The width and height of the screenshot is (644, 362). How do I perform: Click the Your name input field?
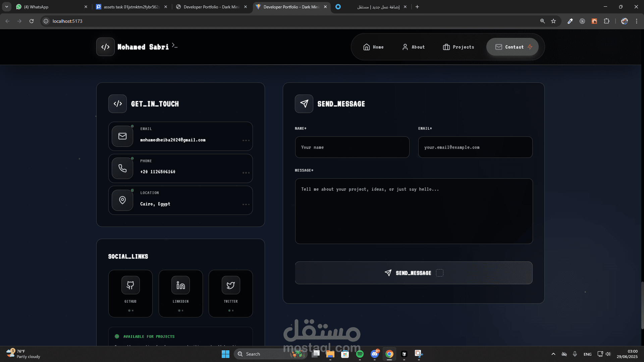point(352,147)
